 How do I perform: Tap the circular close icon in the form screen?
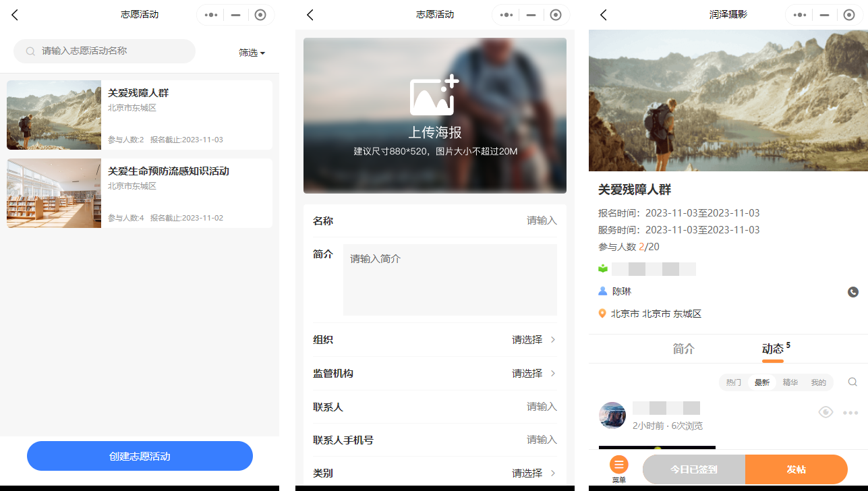click(556, 15)
